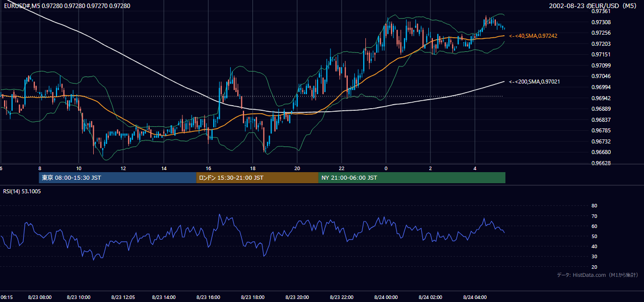The image size is (644, 302).
Task: Click hour label 22 under the price chart
Action: [342, 168]
